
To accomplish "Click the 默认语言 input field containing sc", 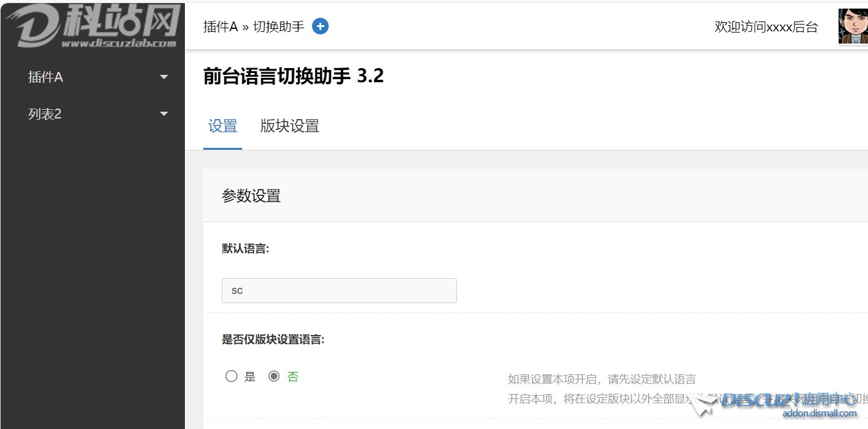I will click(339, 290).
